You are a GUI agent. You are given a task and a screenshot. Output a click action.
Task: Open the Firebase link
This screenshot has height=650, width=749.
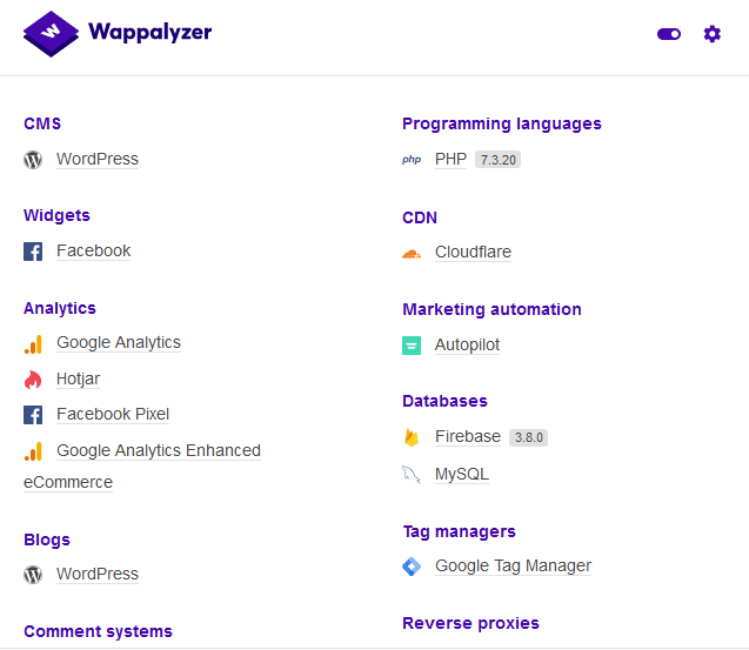[x=468, y=436]
